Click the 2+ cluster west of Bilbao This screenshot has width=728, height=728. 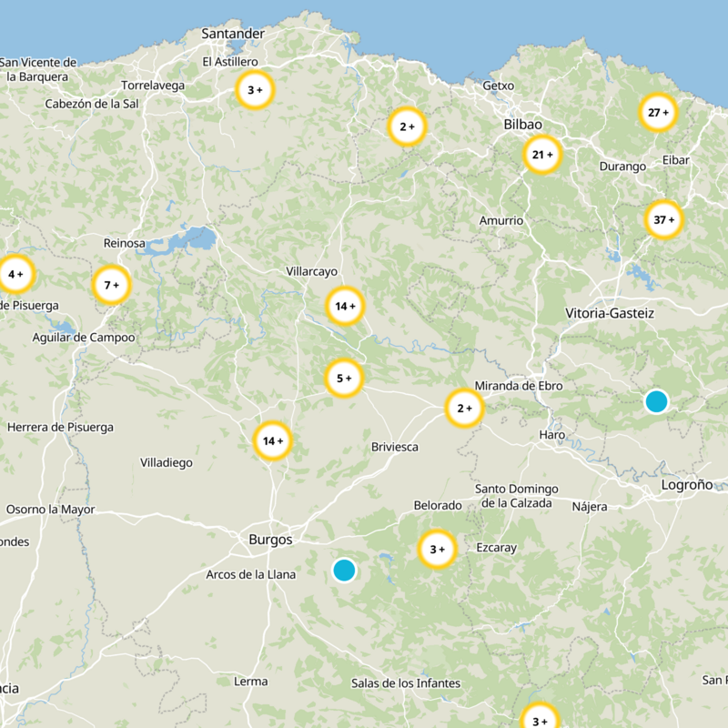(404, 126)
